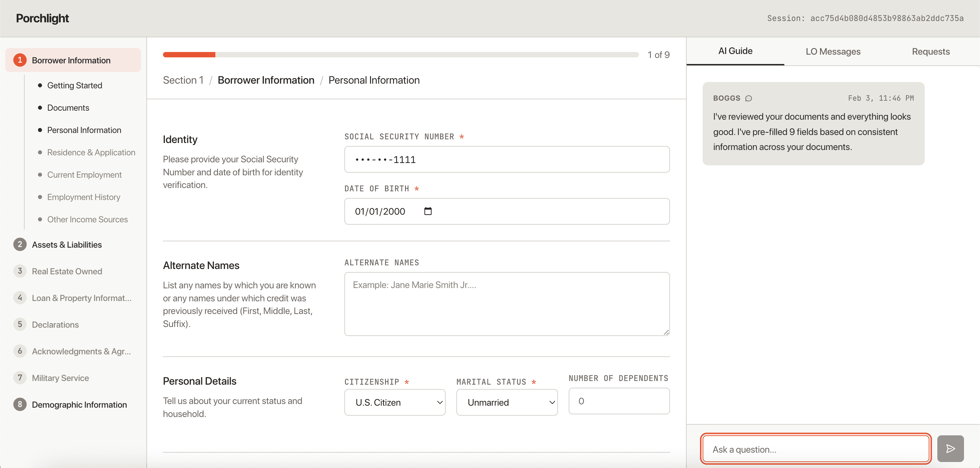This screenshot has height=468, width=980.
Task: Open the date picker calendar icon
Action: 428,211
